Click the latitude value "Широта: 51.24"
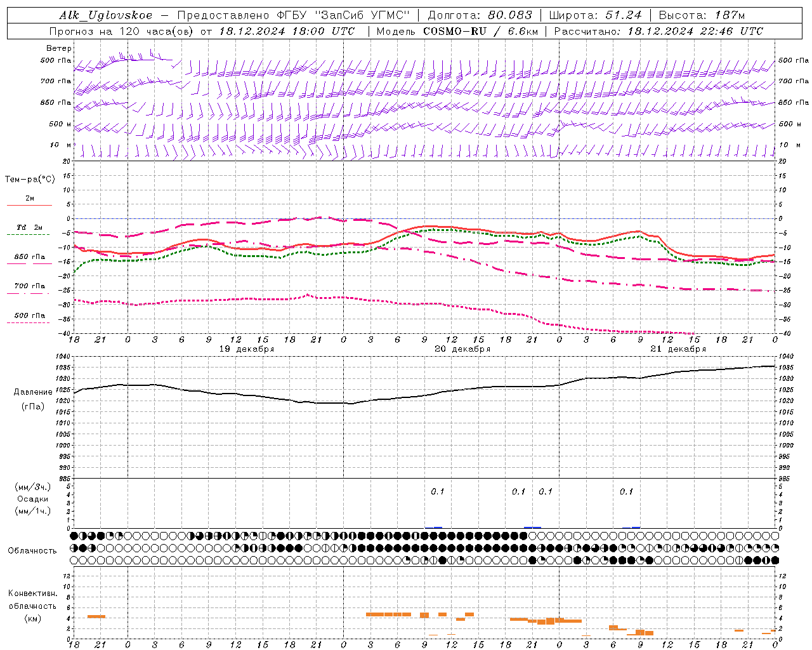 coord(595,15)
